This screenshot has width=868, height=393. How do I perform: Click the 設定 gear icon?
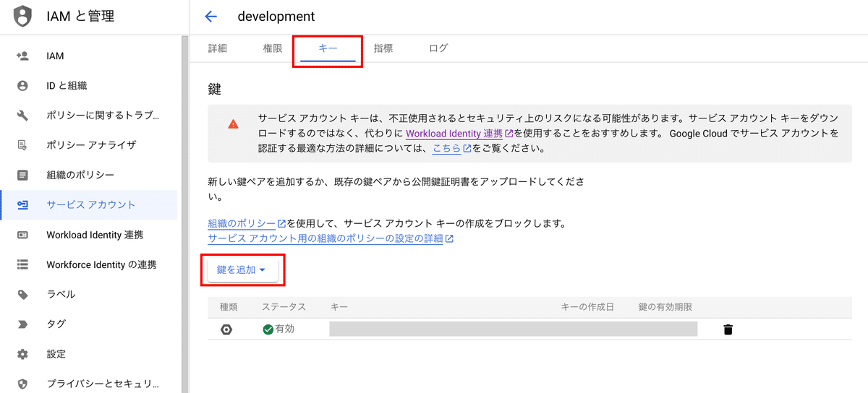click(x=22, y=354)
